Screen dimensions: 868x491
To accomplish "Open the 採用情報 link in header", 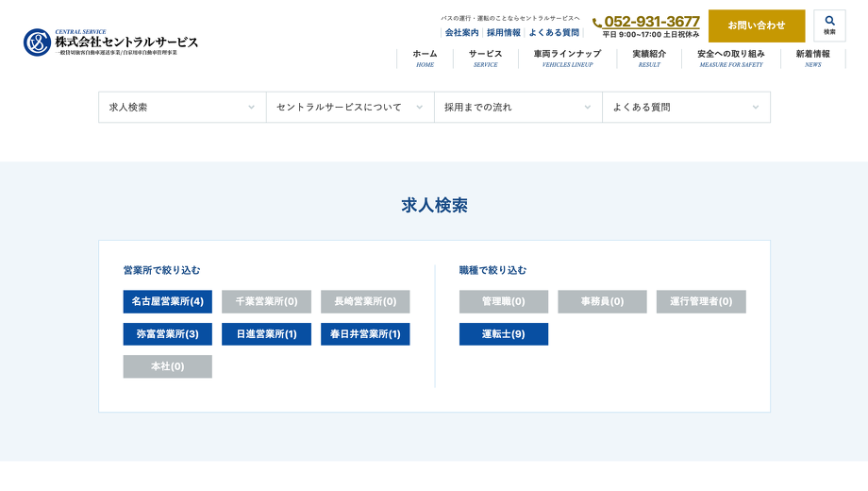I will pyautogui.click(x=504, y=33).
